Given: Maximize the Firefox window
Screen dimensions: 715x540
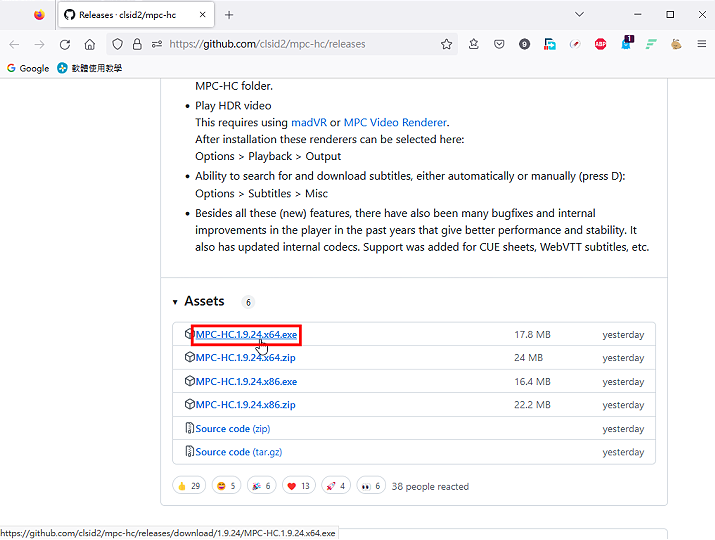Looking at the screenshot, I should tap(670, 15).
